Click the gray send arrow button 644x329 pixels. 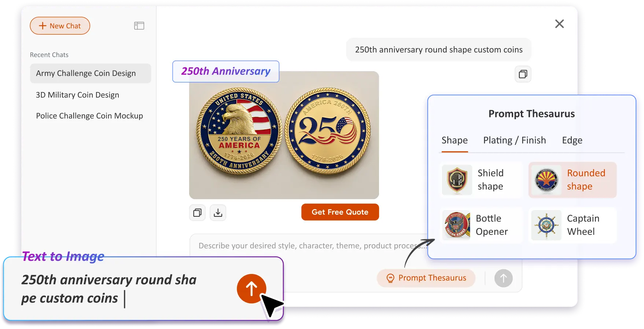pos(503,278)
